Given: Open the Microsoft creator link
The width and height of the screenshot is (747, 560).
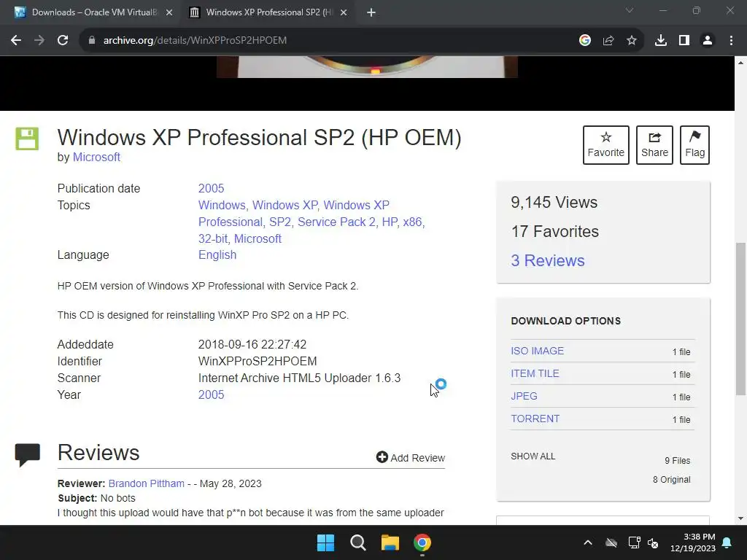Looking at the screenshot, I should [x=96, y=157].
